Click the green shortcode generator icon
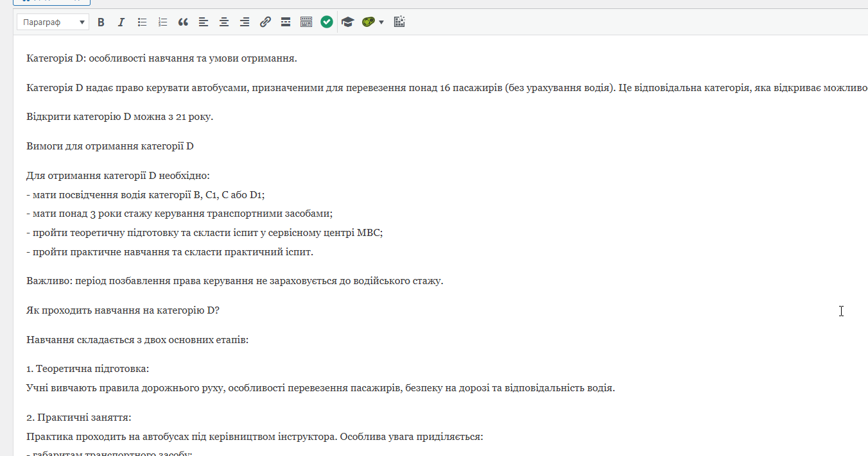Viewport: 868px width, 456px height. tap(368, 22)
